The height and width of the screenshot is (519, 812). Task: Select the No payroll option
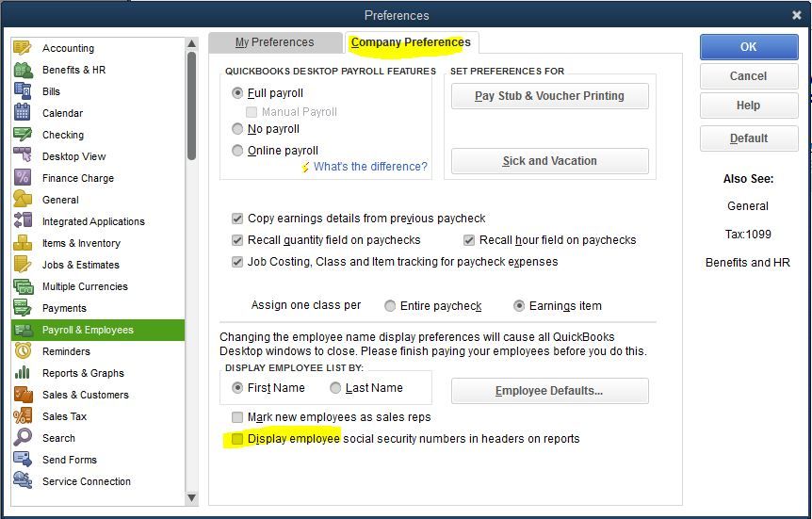(x=237, y=128)
